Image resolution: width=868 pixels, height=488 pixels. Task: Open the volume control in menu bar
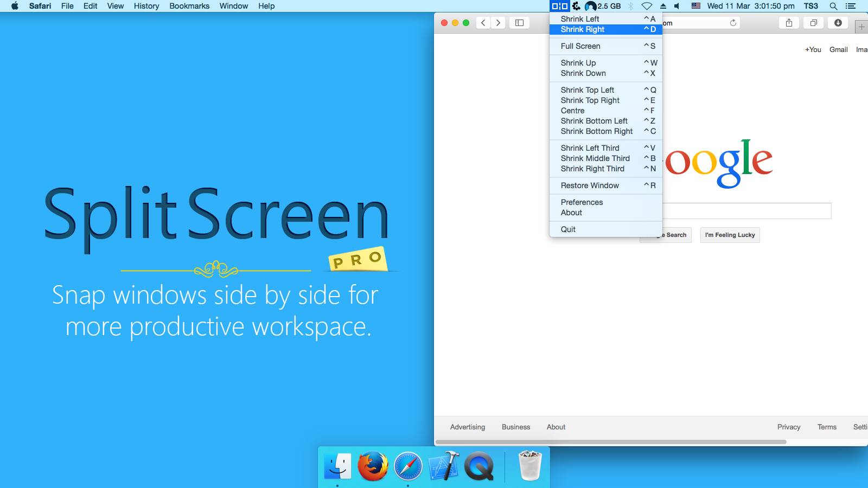coord(677,6)
